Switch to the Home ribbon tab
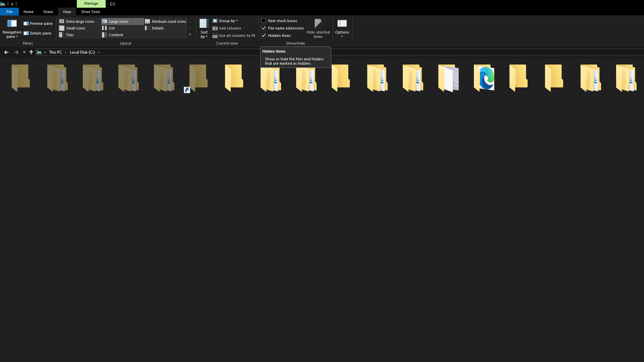Image resolution: width=644 pixels, height=362 pixels. pyautogui.click(x=29, y=12)
